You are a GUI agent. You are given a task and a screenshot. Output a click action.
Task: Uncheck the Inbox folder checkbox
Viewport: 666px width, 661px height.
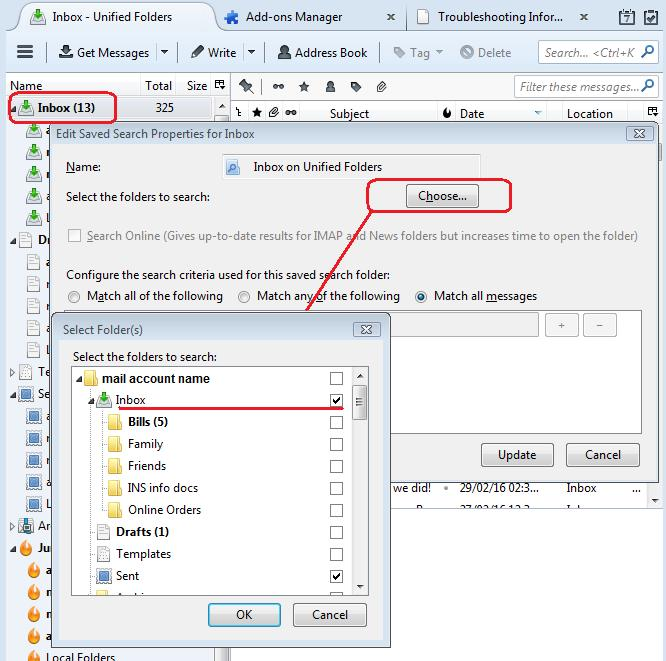336,400
